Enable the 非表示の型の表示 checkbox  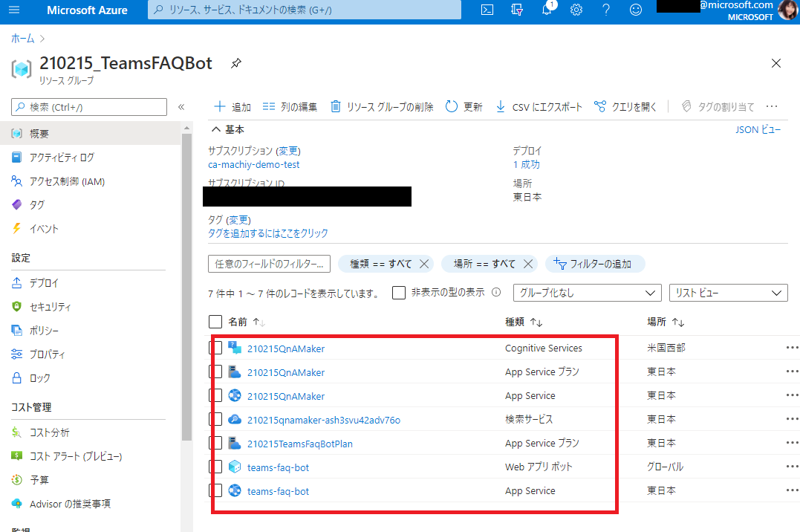[399, 292]
